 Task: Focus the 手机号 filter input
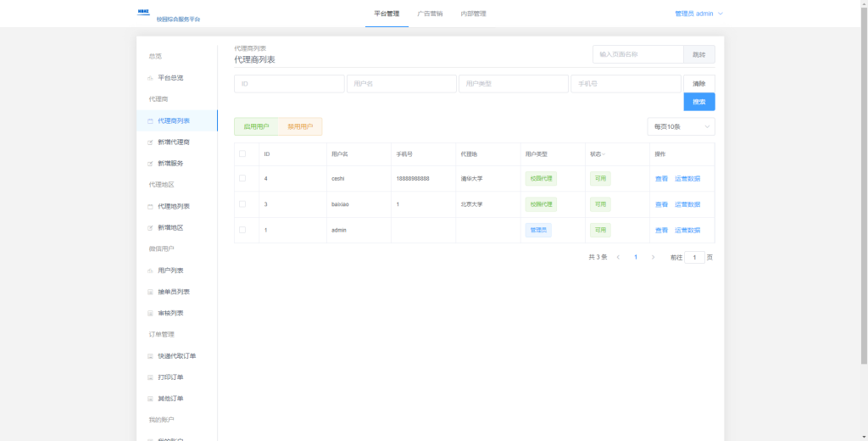[626, 84]
